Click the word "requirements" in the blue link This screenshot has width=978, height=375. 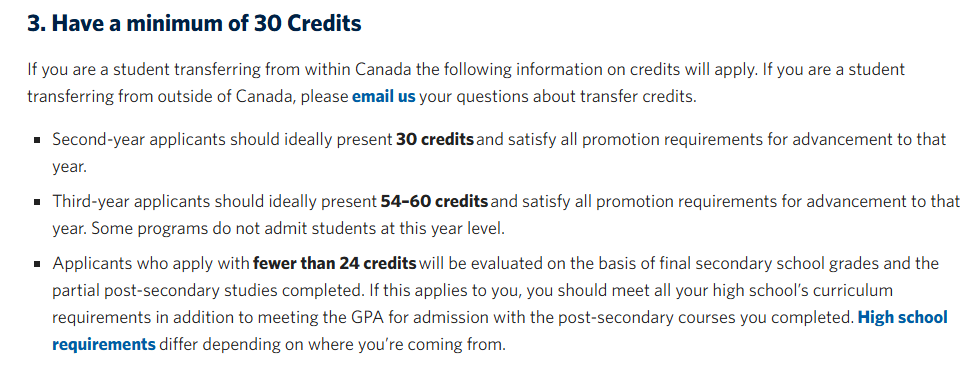(104, 344)
